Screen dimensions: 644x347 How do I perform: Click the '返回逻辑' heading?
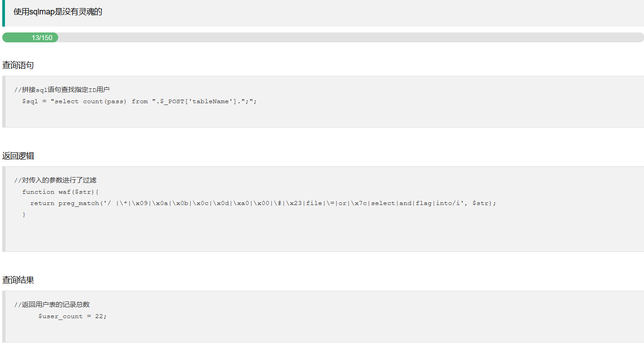click(18, 156)
